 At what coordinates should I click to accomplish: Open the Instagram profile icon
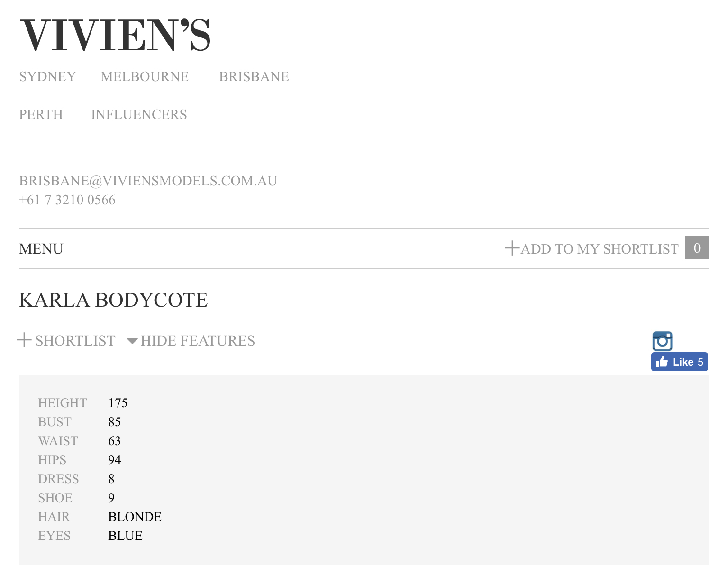point(662,341)
